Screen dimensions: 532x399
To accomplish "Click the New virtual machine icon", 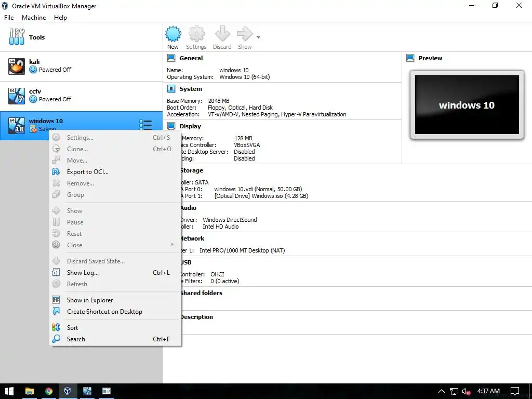I will point(173,34).
